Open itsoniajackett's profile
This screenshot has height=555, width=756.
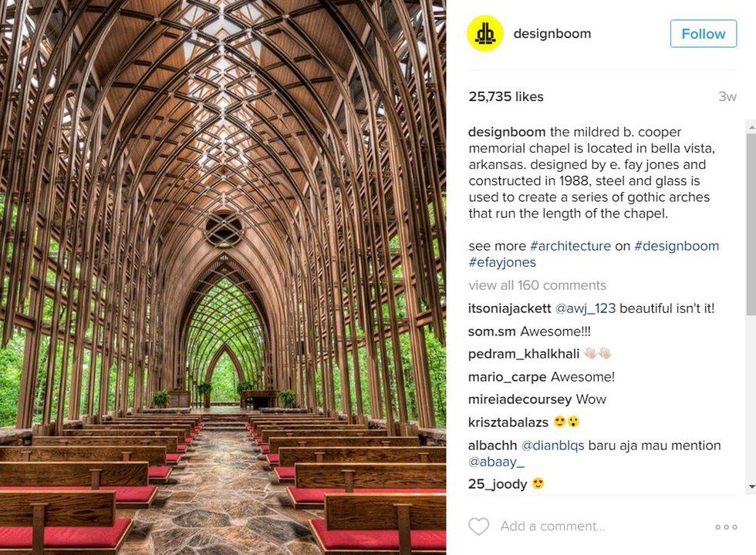[510, 308]
